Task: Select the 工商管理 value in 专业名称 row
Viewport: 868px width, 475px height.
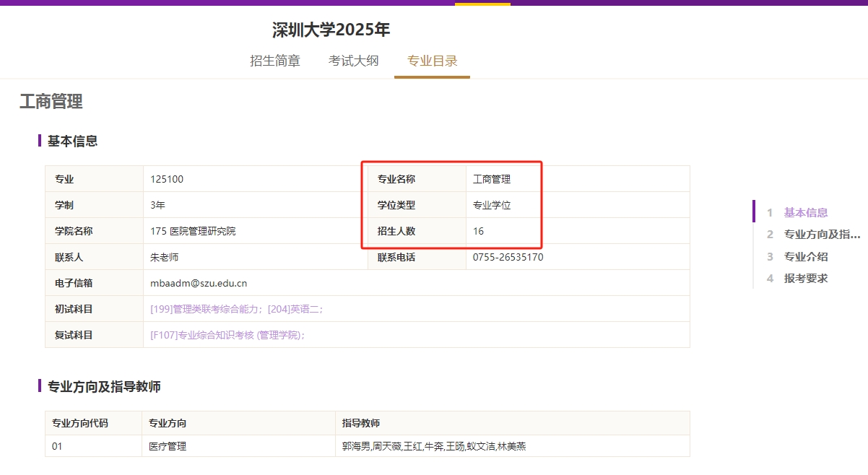Action: tap(492, 179)
